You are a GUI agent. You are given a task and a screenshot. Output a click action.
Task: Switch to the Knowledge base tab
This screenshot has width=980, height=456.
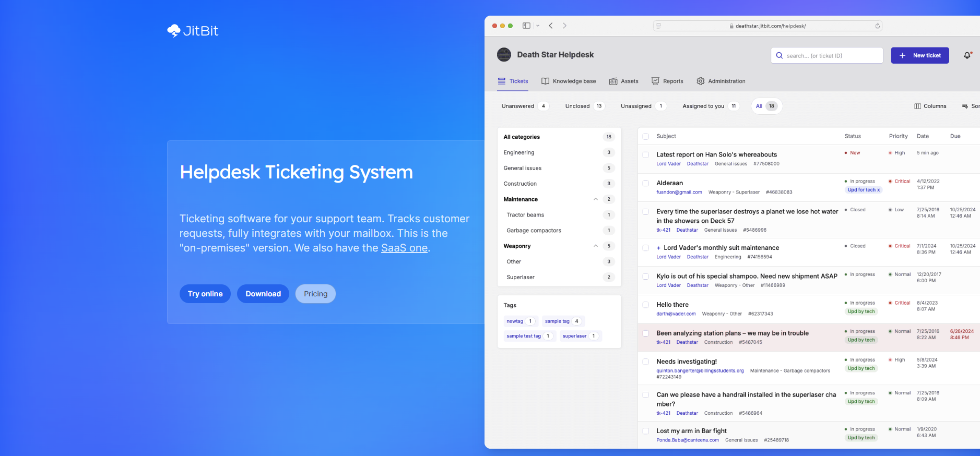569,81
